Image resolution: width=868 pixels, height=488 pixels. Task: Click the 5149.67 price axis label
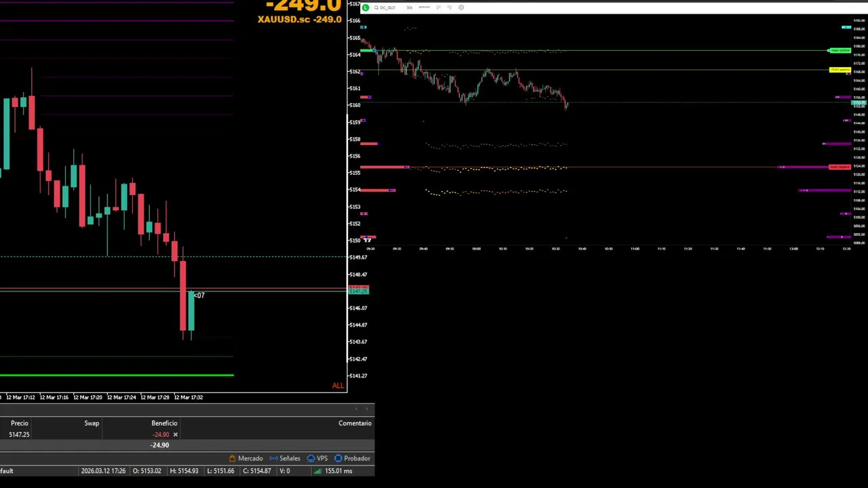(358, 258)
